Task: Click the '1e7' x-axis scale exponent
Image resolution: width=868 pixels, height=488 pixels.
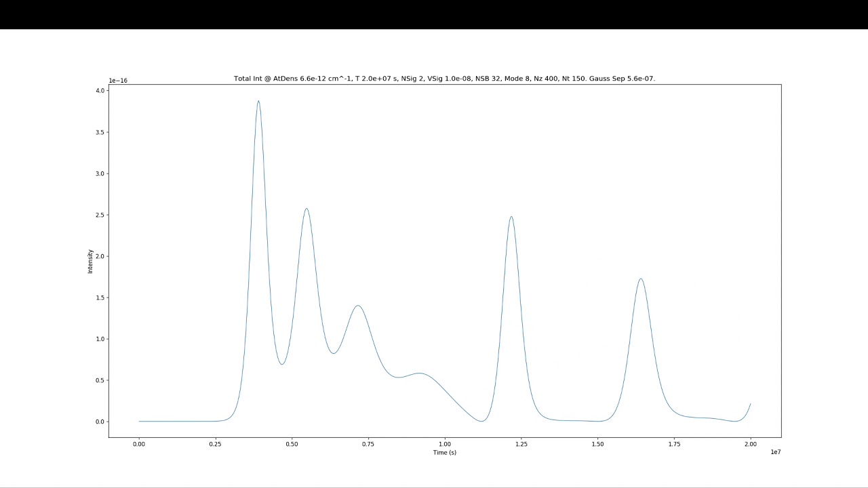Action: pyautogui.click(x=776, y=451)
